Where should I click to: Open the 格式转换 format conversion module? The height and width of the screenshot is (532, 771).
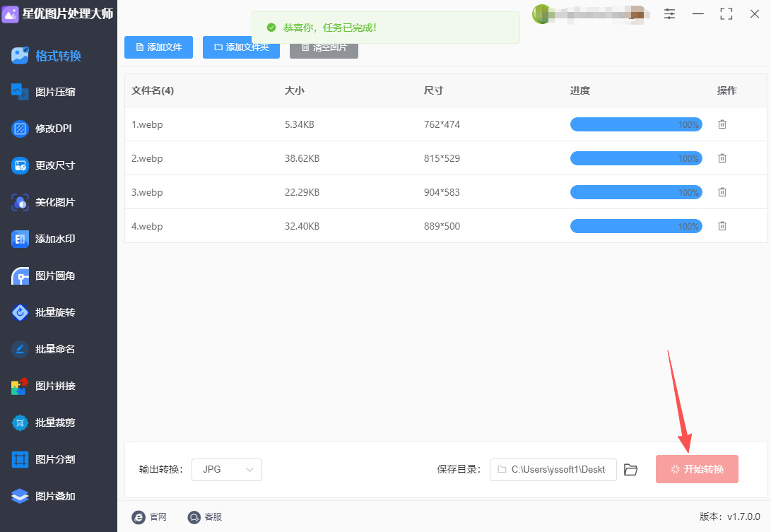(46, 56)
